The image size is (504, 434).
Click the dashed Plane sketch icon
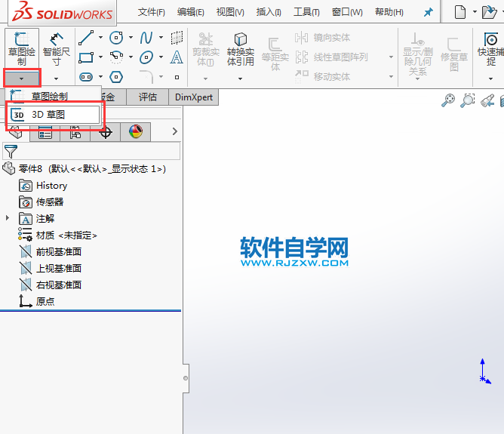point(177,38)
